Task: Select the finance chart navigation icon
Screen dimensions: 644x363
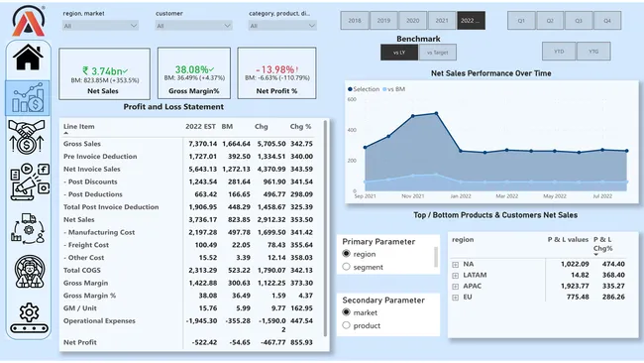Action: click(x=28, y=98)
